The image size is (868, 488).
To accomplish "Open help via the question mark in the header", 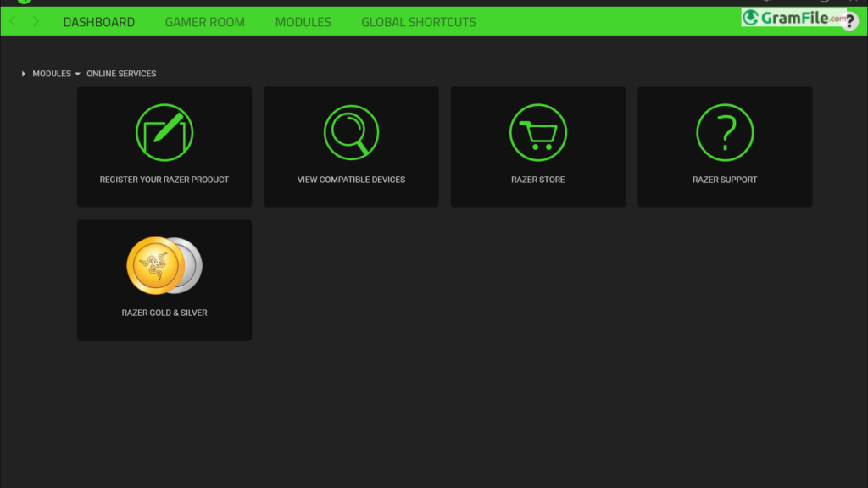I will 849,21.
